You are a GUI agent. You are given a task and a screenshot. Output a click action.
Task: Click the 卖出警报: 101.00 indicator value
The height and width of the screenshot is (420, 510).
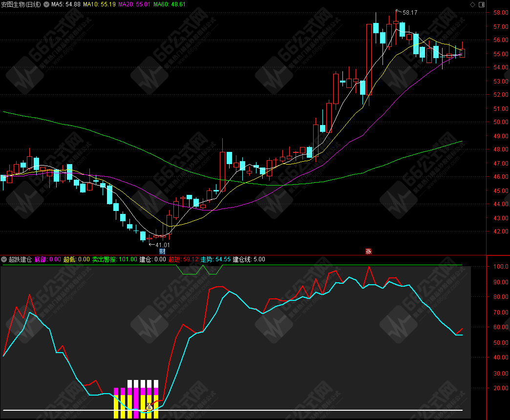click(x=114, y=259)
